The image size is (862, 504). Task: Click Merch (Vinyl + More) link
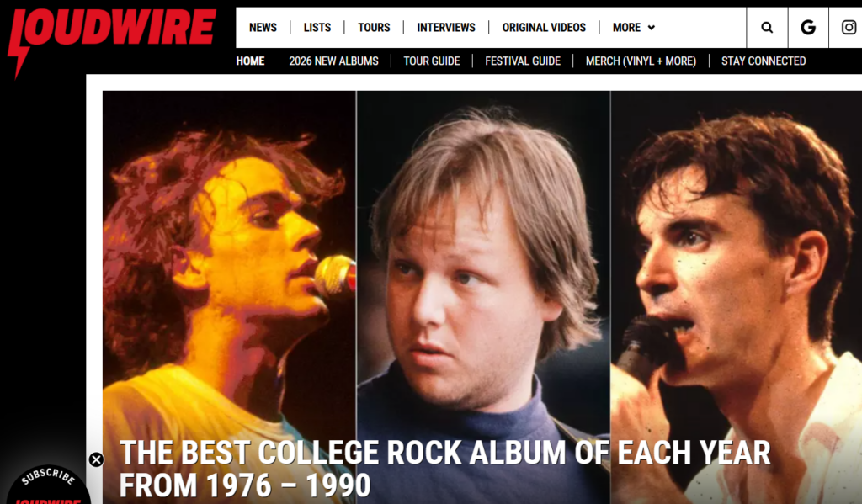click(x=641, y=61)
